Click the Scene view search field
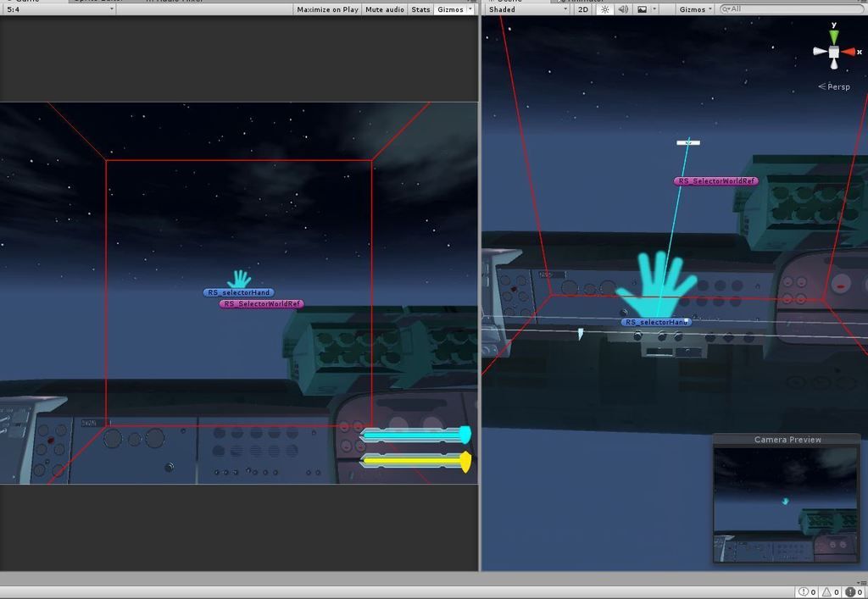The image size is (868, 599). pyautogui.click(x=793, y=9)
